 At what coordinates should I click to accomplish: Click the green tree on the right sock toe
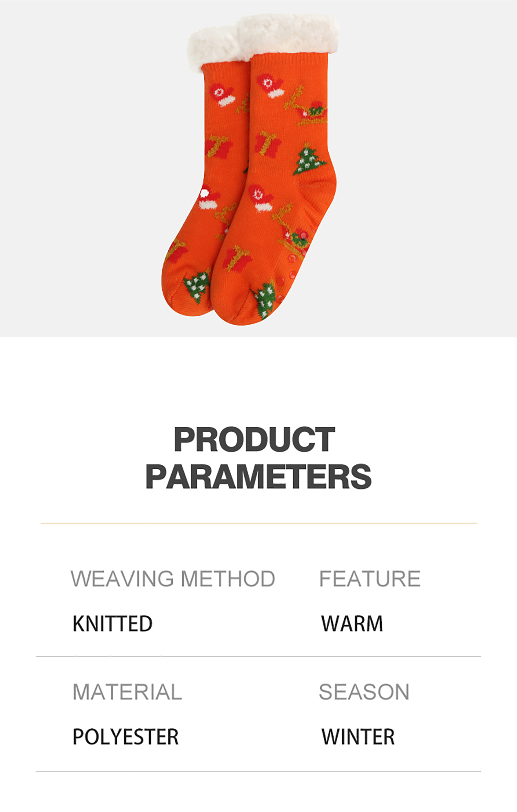pos(265,299)
